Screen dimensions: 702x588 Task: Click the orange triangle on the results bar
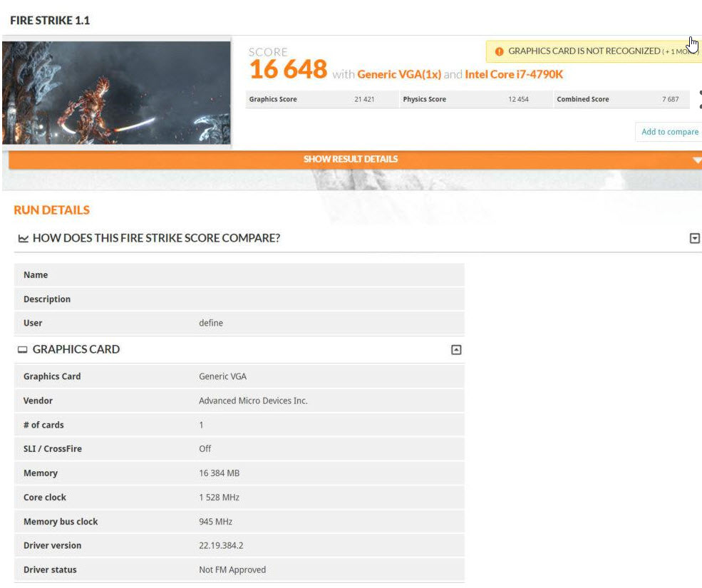point(696,159)
